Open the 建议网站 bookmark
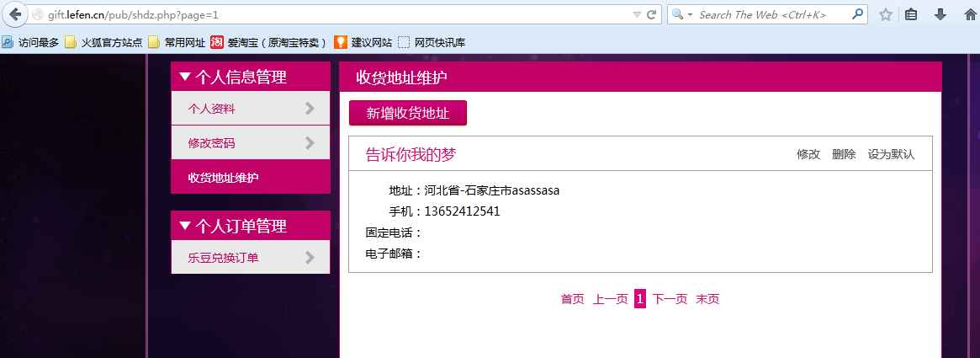 [363, 43]
